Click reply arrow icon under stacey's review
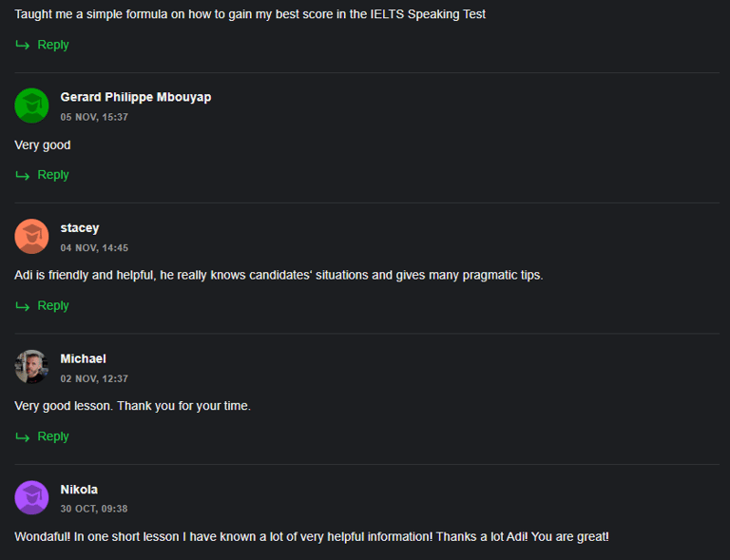 (x=23, y=306)
